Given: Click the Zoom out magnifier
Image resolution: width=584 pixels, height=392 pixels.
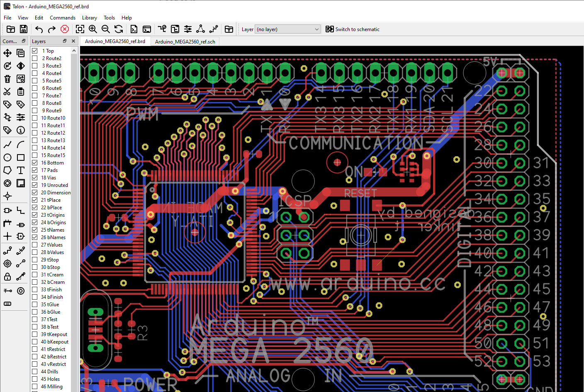Looking at the screenshot, I should coord(106,29).
